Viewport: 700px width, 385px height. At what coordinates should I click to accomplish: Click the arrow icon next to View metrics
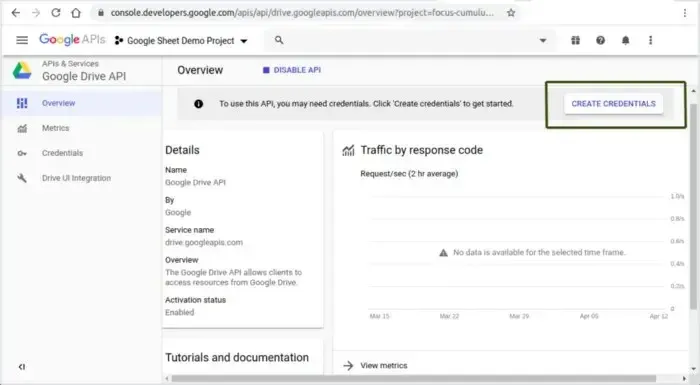348,365
